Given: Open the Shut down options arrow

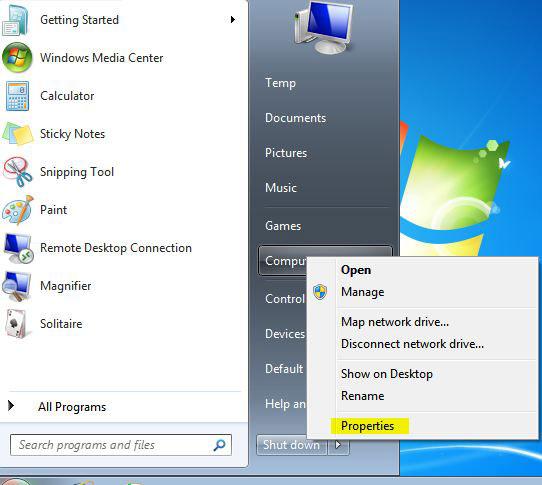Looking at the screenshot, I should 338,445.
